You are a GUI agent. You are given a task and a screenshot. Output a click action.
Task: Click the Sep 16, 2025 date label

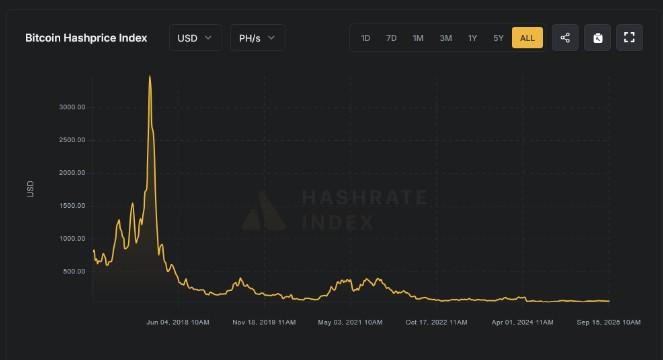point(608,322)
